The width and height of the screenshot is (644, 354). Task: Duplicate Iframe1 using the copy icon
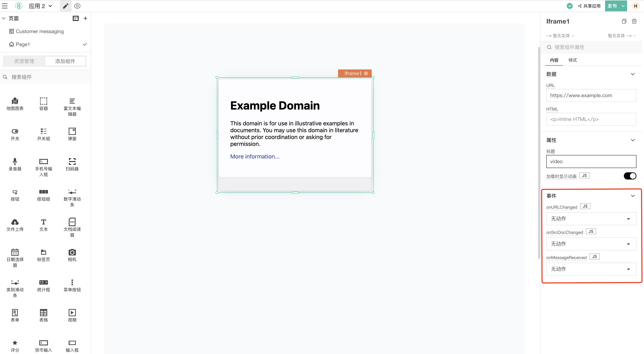(x=624, y=21)
